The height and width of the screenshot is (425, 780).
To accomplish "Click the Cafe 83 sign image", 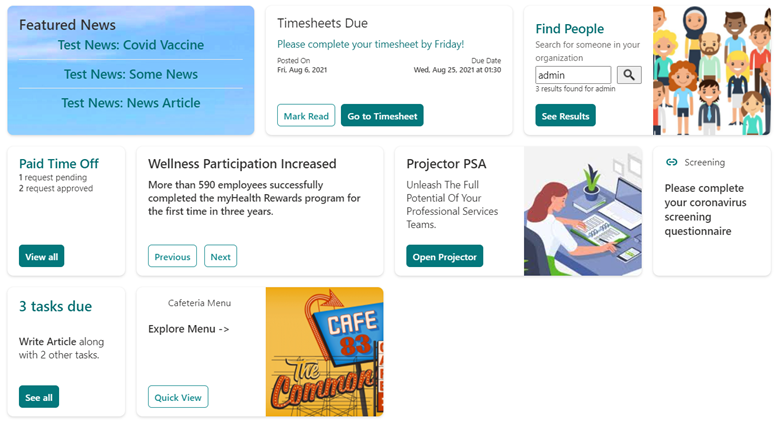I will pos(324,351).
